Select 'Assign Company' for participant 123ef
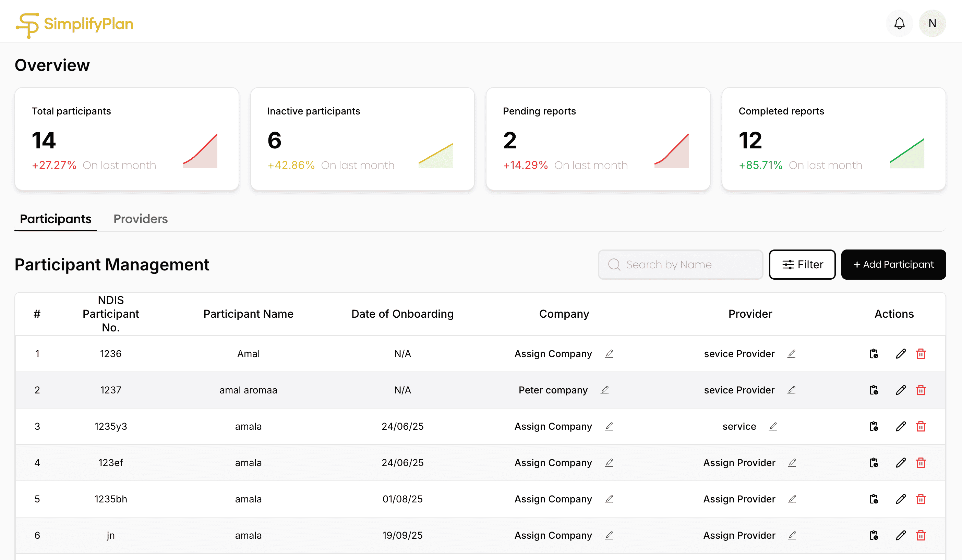Screen dimensions: 962x560 (x=553, y=463)
